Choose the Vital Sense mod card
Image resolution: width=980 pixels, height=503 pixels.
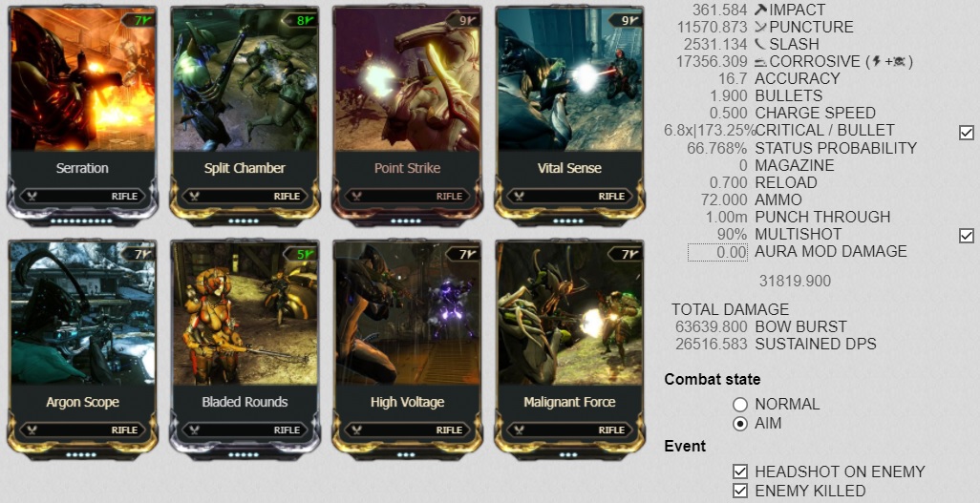pyautogui.click(x=569, y=115)
